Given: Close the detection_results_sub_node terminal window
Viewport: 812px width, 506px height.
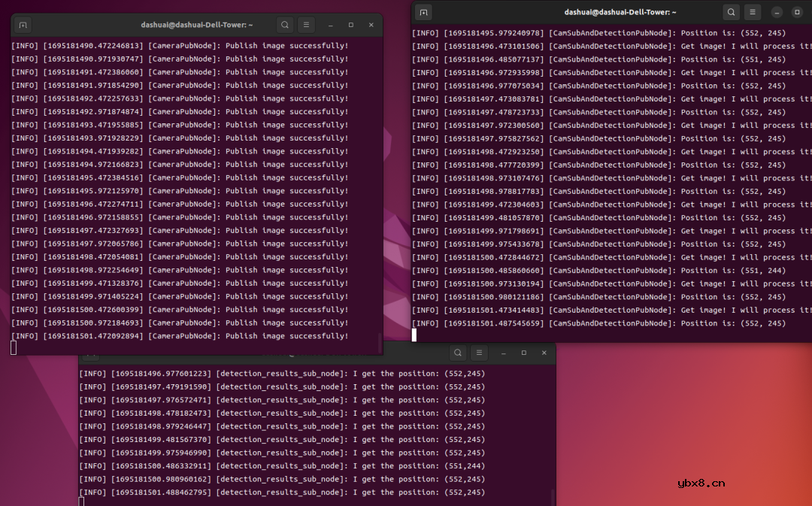Looking at the screenshot, I should [544, 353].
